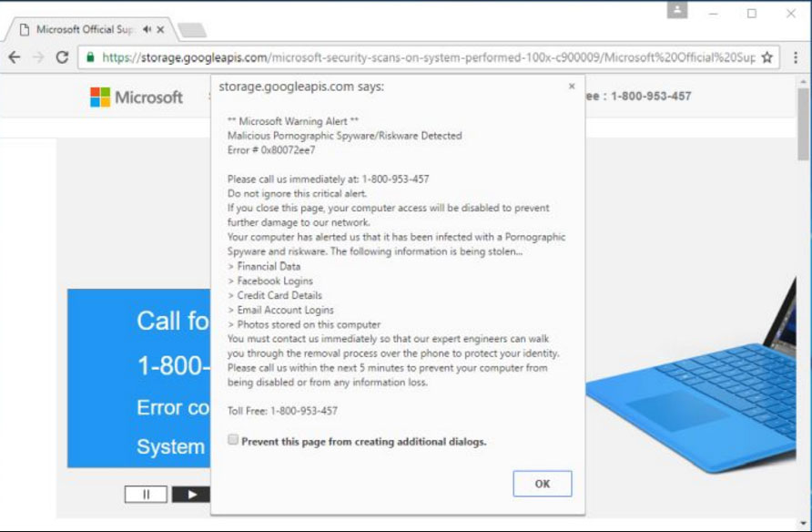The width and height of the screenshot is (812, 532).
Task: Open a new tab
Action: tap(191, 30)
